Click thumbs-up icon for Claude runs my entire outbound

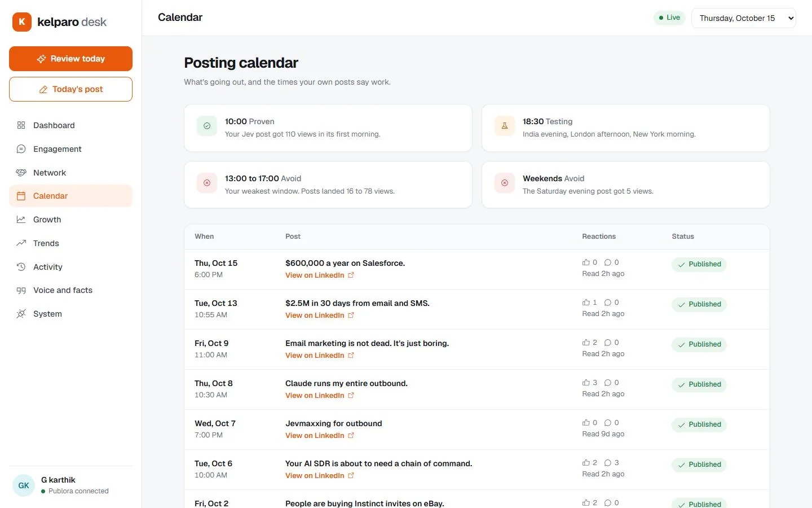[x=586, y=383]
